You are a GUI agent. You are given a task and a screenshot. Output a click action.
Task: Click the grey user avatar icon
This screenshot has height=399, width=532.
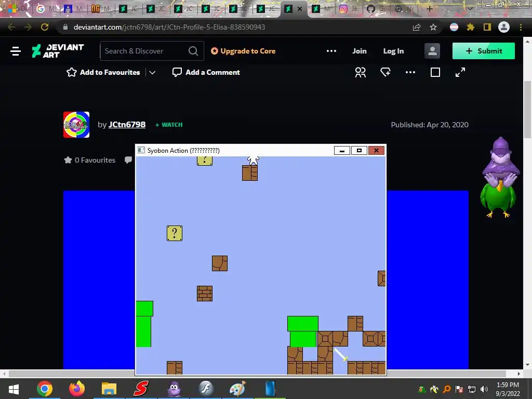coord(432,51)
